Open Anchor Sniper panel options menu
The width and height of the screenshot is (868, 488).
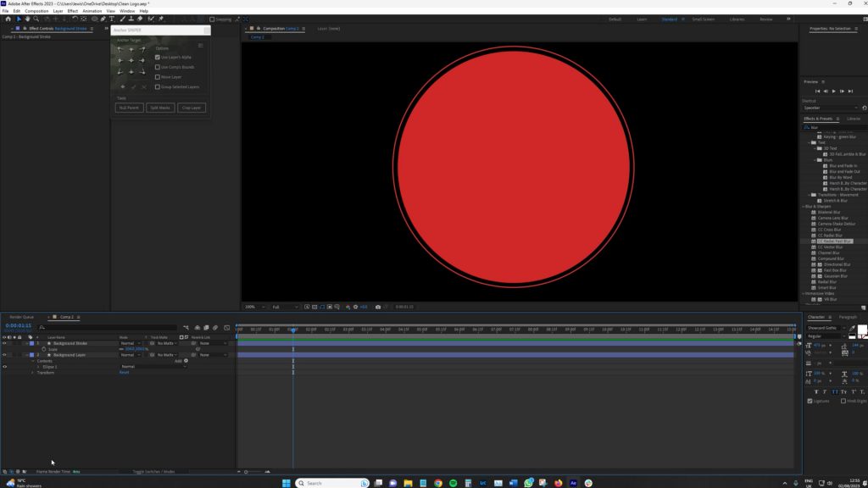click(x=200, y=46)
